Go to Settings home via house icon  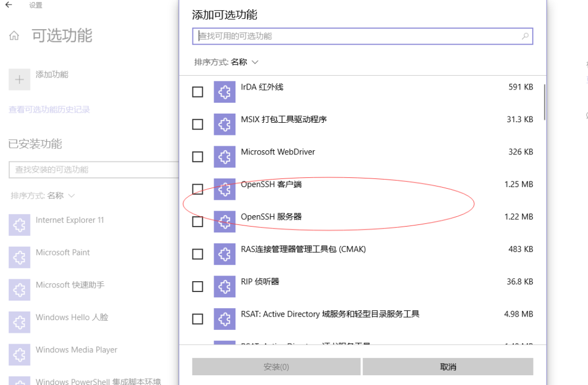click(x=14, y=36)
